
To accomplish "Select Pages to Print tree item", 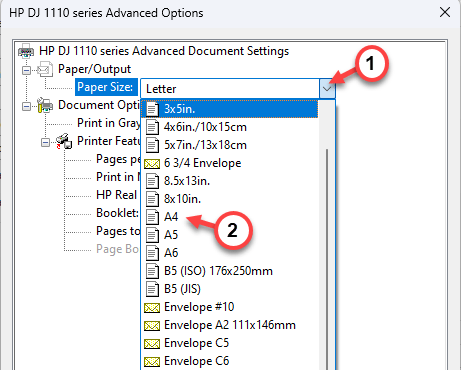I will click(x=118, y=231).
